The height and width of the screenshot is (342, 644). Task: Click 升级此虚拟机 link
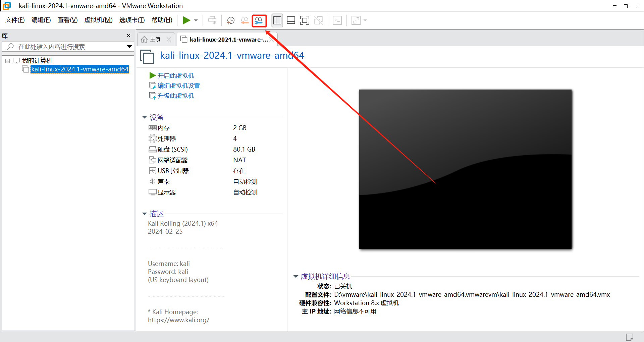pyautogui.click(x=175, y=96)
